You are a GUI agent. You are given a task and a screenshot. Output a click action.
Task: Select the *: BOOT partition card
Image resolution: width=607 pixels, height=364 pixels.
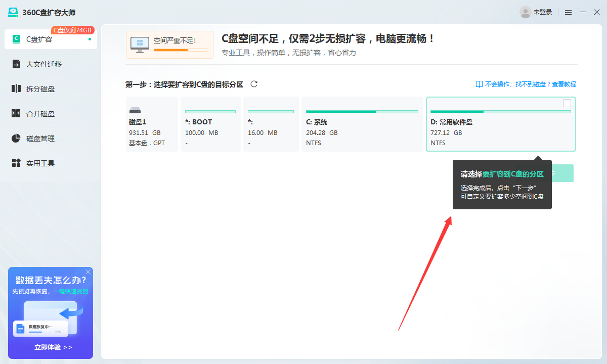(x=210, y=124)
